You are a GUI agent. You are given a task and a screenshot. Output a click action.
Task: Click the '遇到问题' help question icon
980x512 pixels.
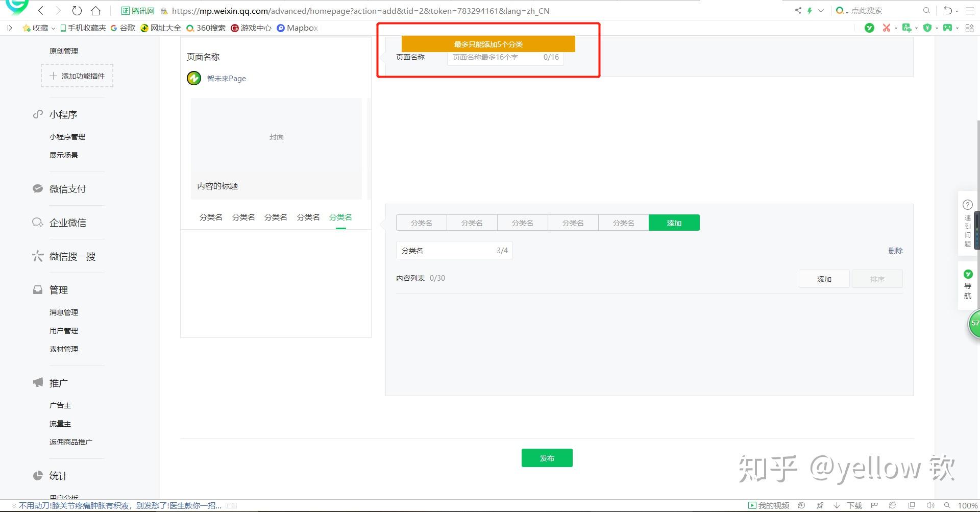pyautogui.click(x=968, y=205)
